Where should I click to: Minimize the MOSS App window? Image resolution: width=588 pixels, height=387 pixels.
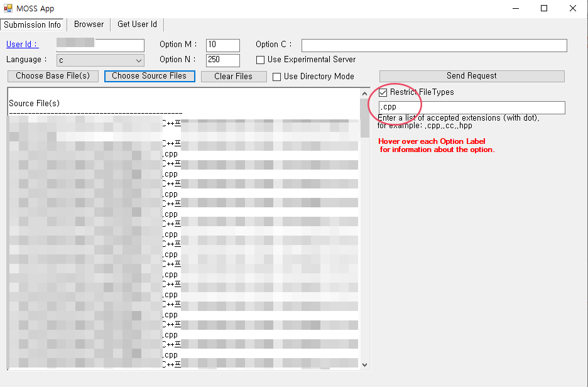tap(516, 8)
